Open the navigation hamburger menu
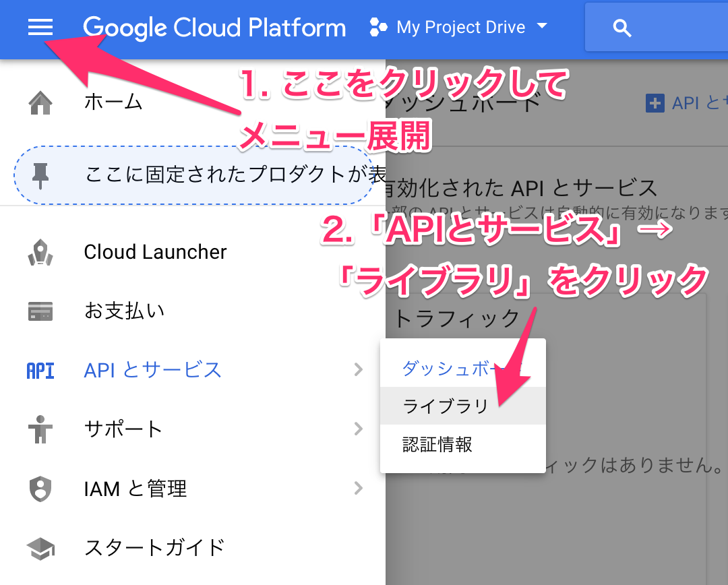The image size is (728, 585). (40, 28)
